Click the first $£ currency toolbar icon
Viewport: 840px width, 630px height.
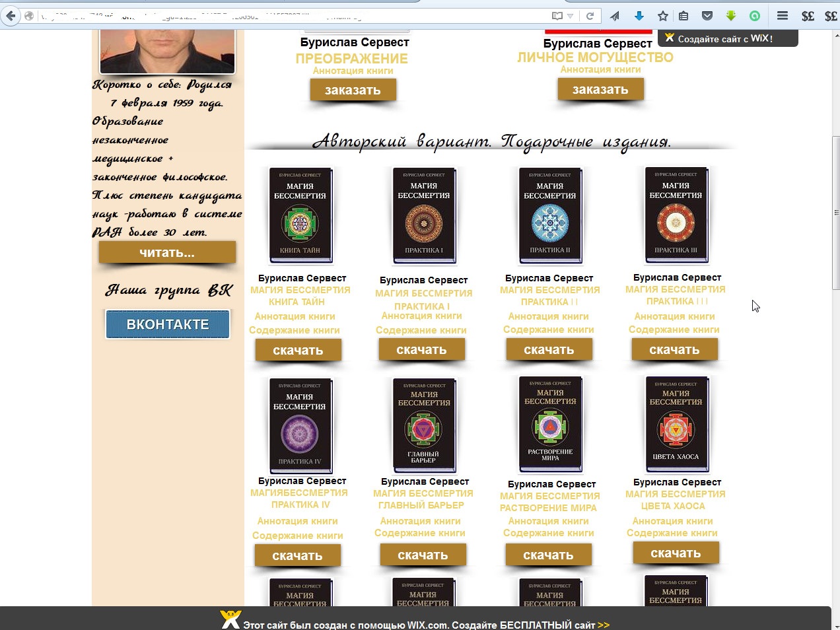click(x=808, y=16)
